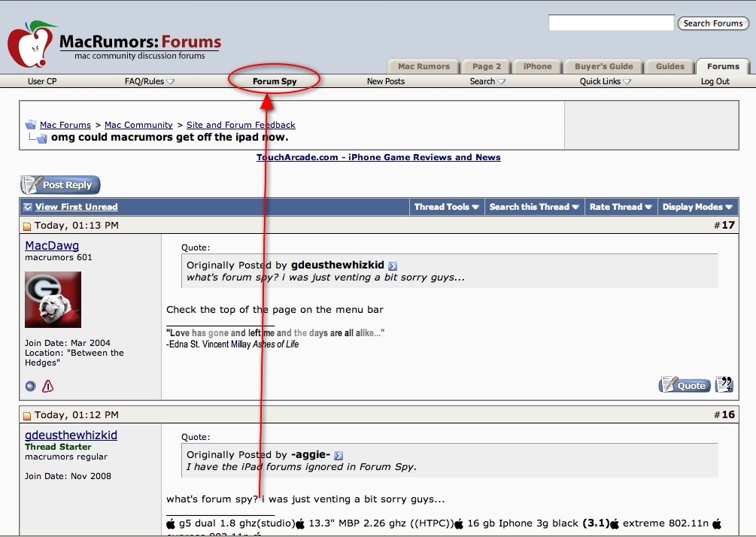Viewport: 756px width, 537px height.
Task: Click the Post Reply button
Action: pyautogui.click(x=60, y=184)
